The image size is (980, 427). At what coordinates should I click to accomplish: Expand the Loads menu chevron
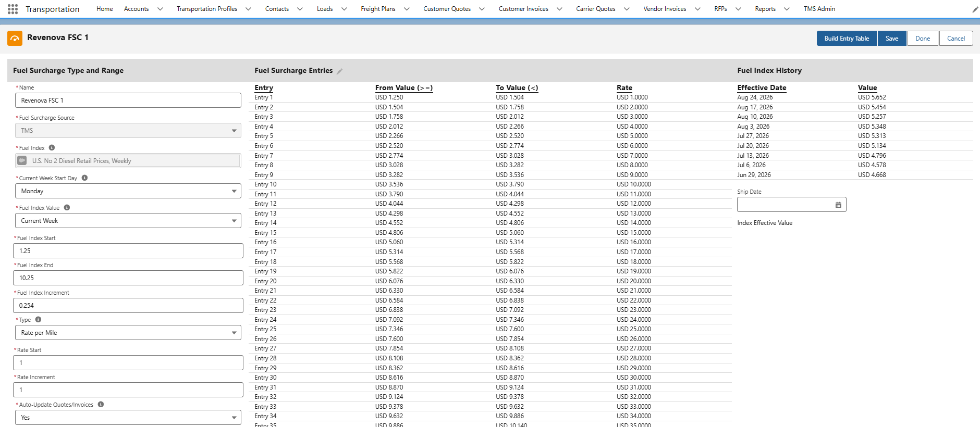tap(344, 9)
